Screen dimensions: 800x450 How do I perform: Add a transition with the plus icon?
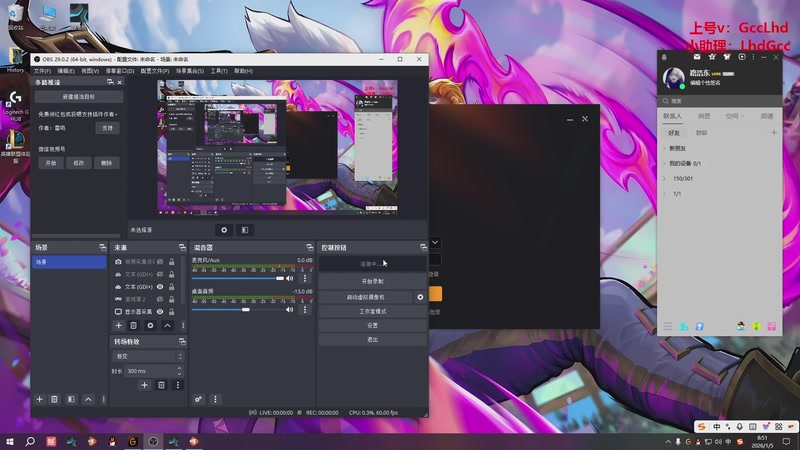click(x=144, y=385)
